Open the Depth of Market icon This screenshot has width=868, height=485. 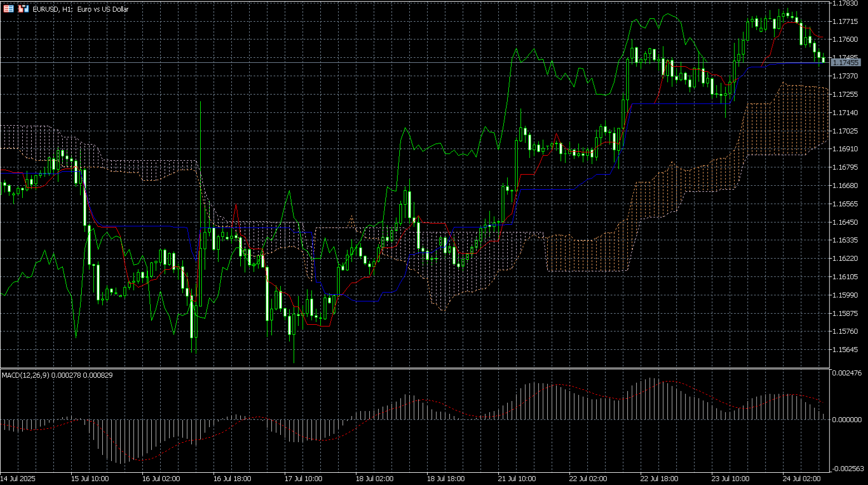(x=23, y=9)
